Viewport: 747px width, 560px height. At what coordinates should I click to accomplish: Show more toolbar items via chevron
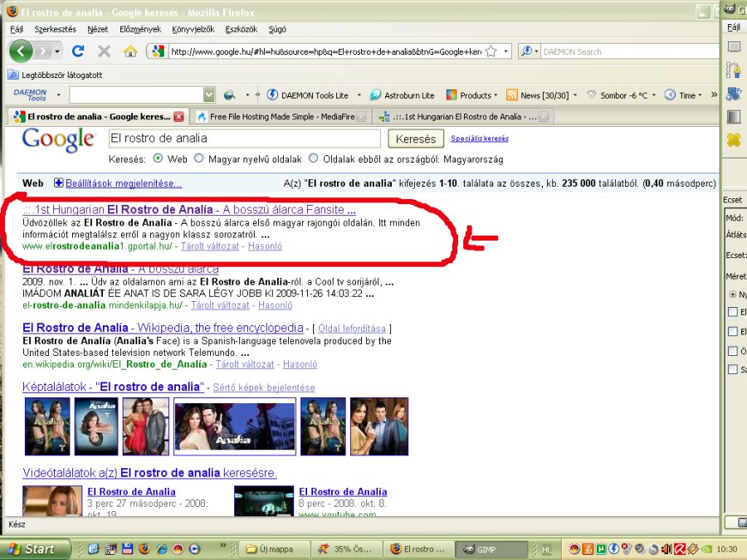coord(714,95)
